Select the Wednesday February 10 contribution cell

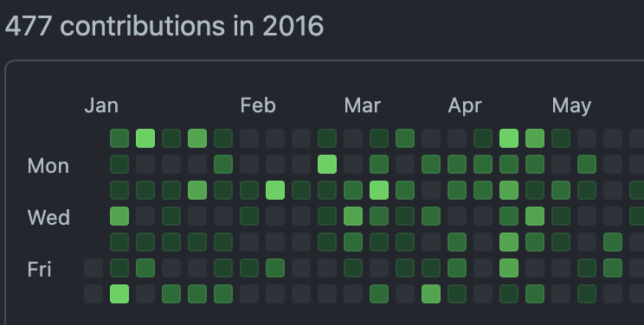pyautogui.click(x=249, y=216)
